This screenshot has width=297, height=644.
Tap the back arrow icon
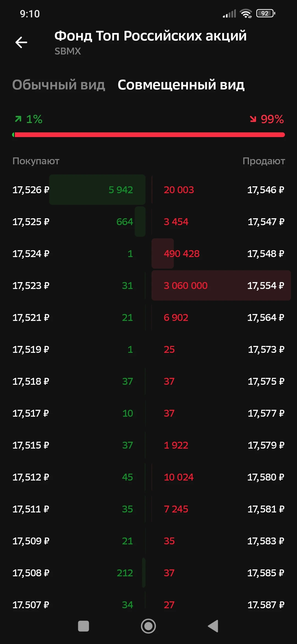pyautogui.click(x=21, y=42)
